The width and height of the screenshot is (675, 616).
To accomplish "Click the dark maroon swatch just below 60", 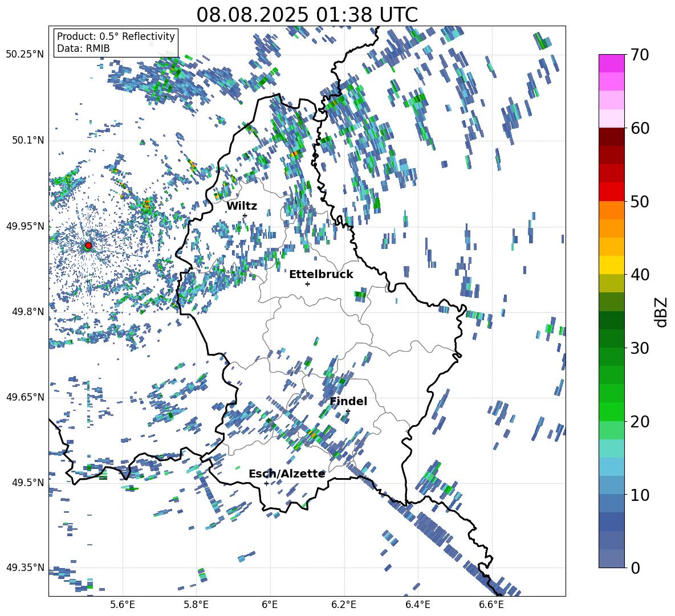I will tap(612, 137).
